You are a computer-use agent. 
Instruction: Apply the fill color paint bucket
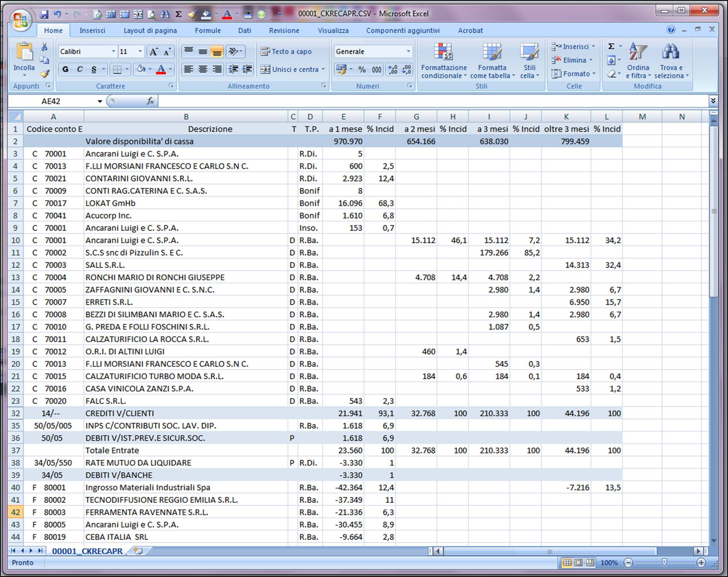(x=140, y=69)
